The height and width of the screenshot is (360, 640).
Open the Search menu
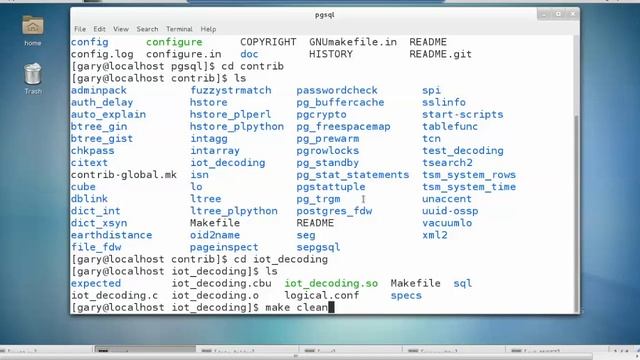[147, 29]
